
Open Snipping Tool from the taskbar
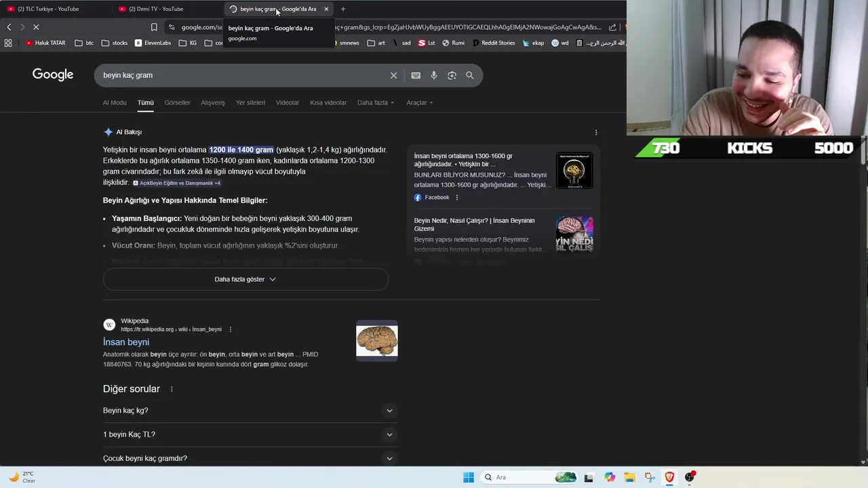point(650,477)
